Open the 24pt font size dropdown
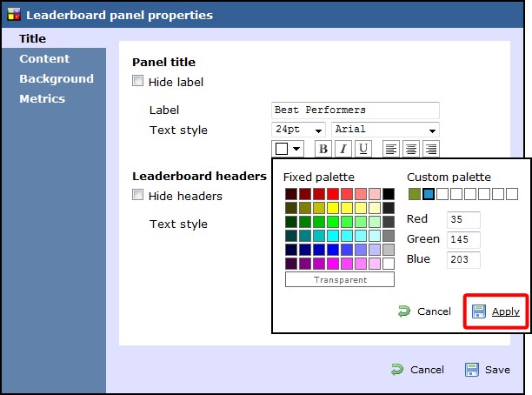 298,130
